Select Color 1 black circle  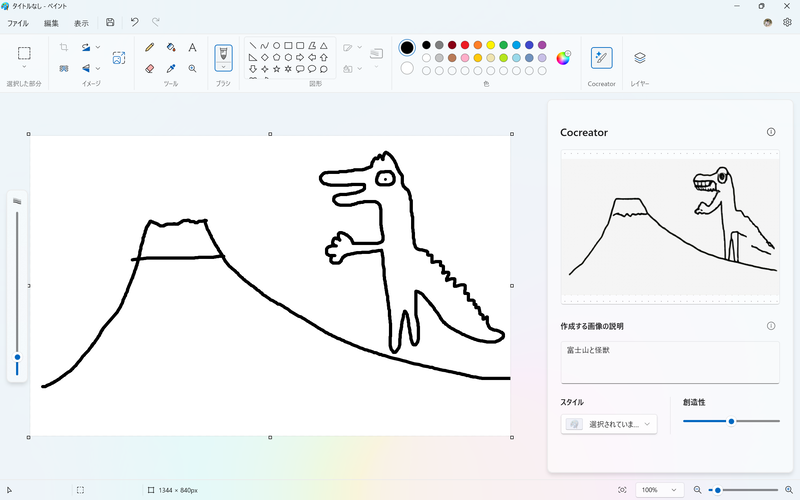[x=407, y=47]
